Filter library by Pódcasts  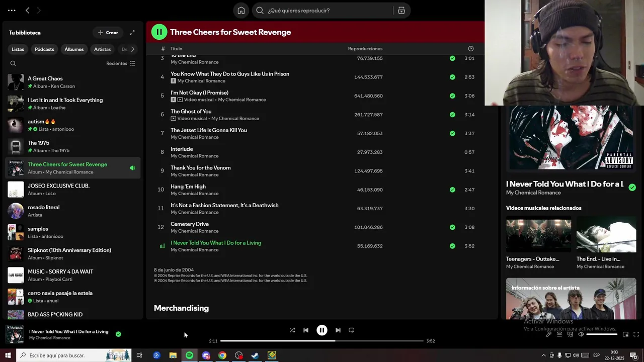pyautogui.click(x=44, y=49)
